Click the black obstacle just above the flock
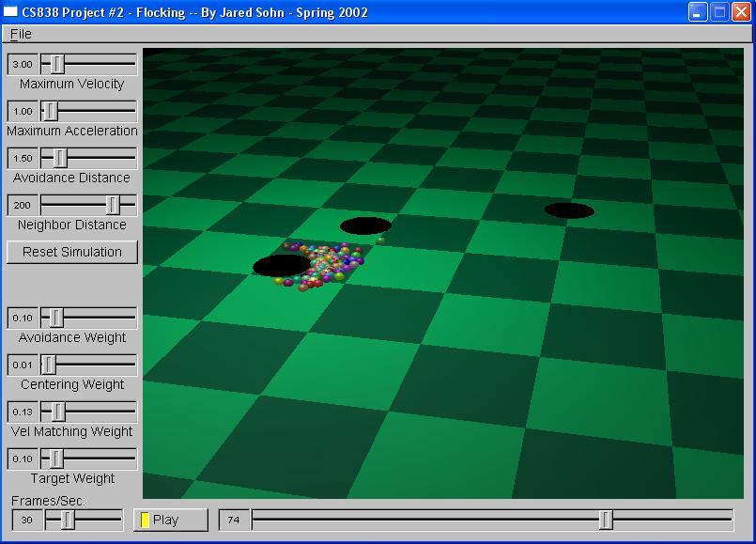This screenshot has width=756, height=544. point(365,225)
